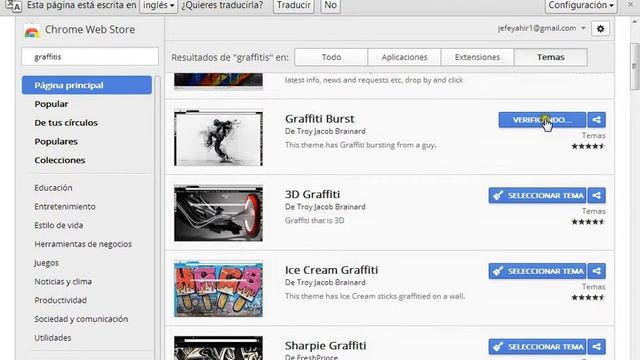Click the Traducir button
Viewport: 640px width, 360px height.
[293, 6]
